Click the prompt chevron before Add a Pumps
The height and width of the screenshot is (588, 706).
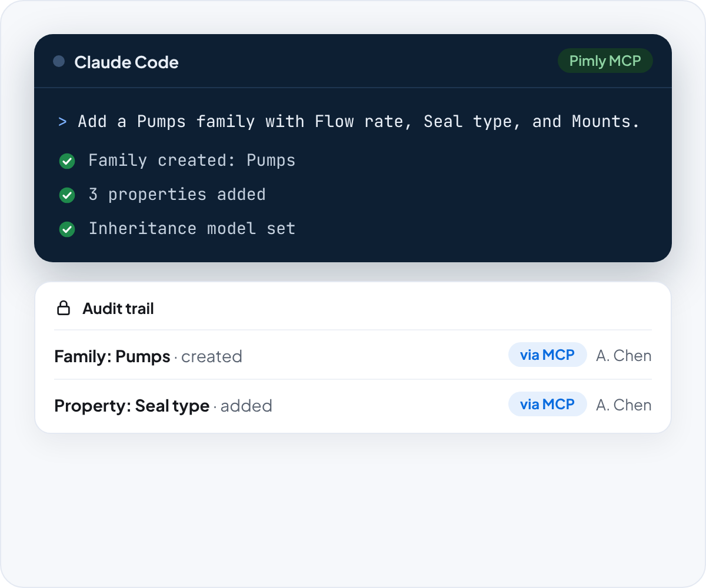tap(62, 122)
